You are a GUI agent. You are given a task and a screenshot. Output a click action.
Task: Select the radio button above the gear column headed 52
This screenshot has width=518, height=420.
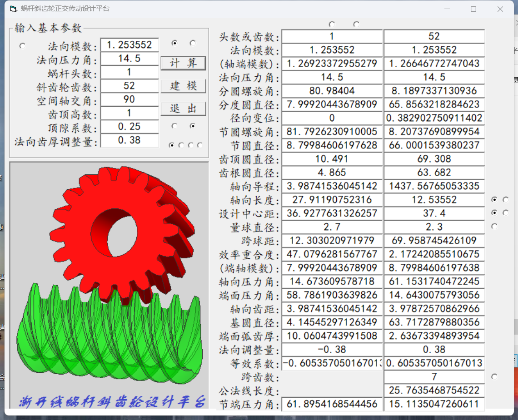click(356, 24)
